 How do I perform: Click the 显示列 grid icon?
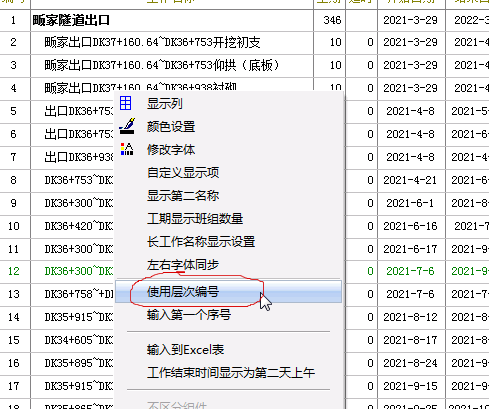[125, 103]
